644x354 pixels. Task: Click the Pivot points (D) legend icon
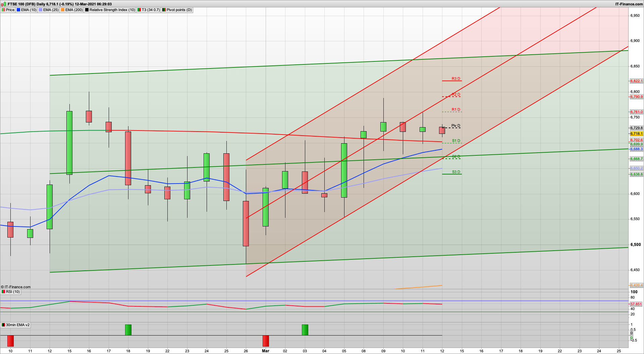164,10
